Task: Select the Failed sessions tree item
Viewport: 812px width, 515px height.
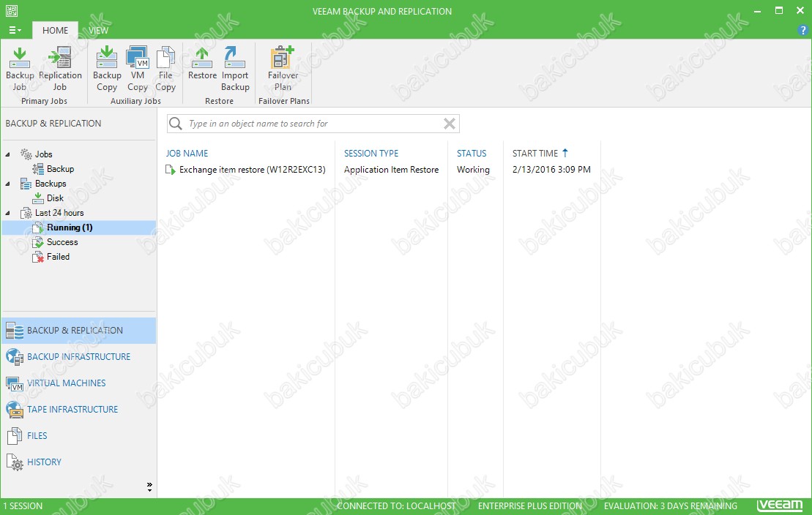Action: click(x=58, y=257)
